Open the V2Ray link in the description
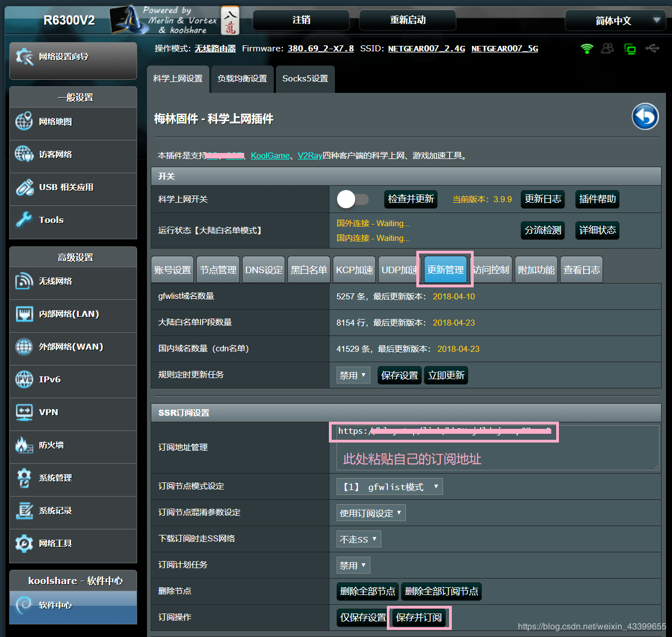 pos(310,155)
